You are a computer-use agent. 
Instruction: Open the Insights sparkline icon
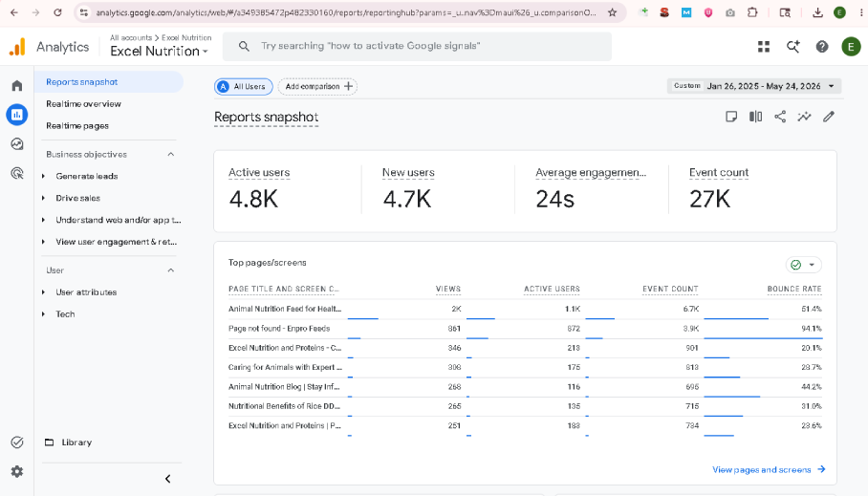click(804, 117)
